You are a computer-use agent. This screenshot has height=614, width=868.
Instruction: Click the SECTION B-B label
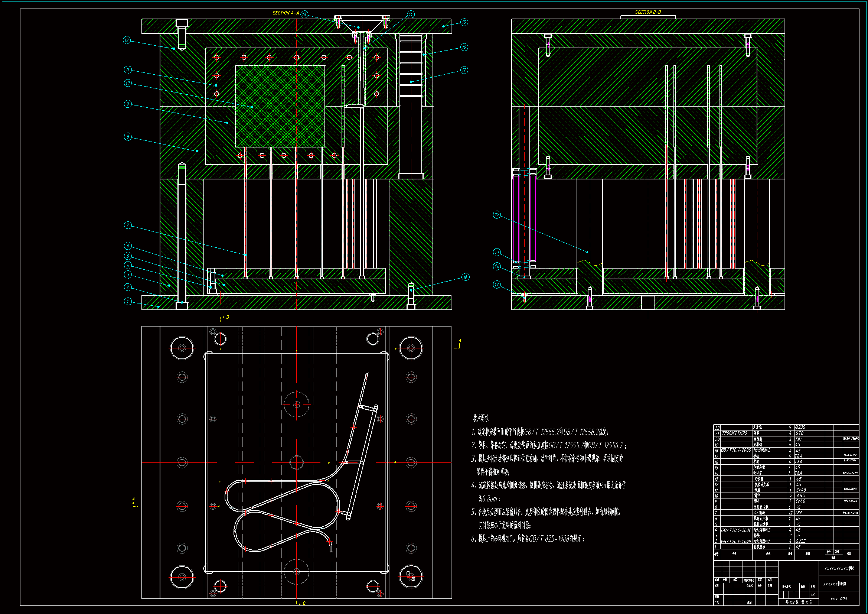point(648,12)
